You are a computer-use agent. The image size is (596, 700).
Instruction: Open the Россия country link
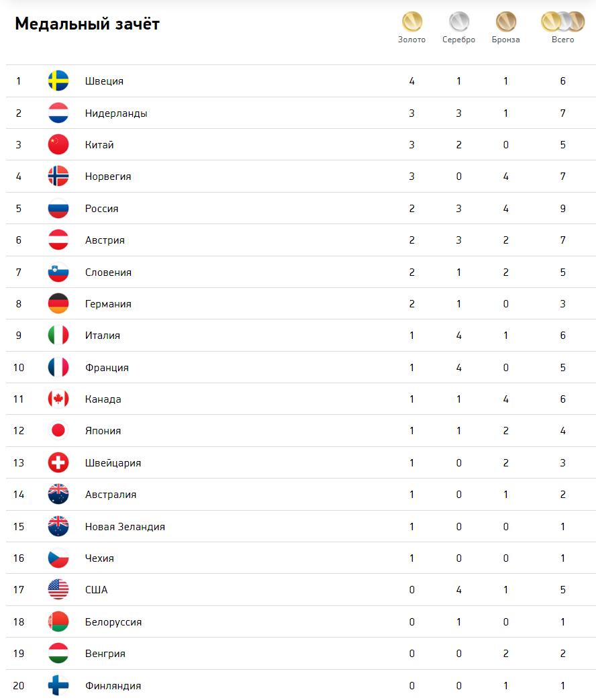(102, 209)
